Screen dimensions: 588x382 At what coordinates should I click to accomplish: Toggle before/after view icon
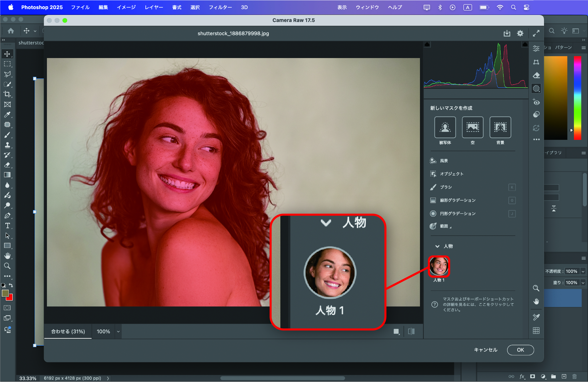[411, 331]
